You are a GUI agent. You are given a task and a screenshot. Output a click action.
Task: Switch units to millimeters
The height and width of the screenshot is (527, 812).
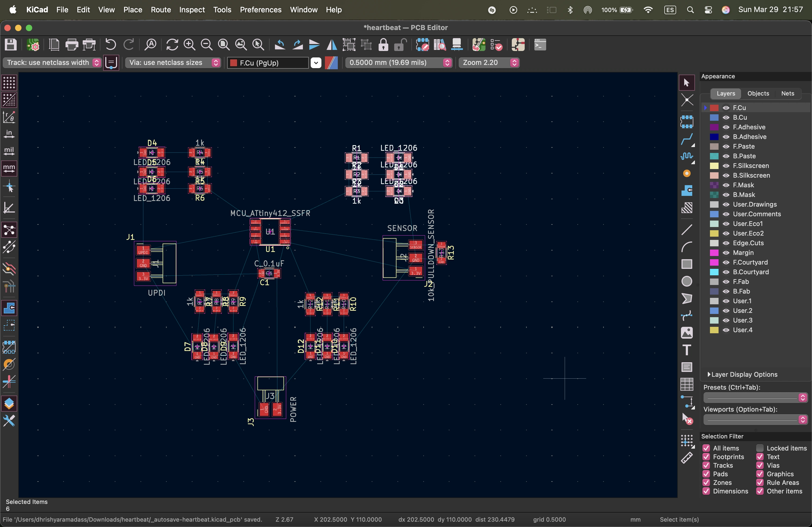[x=9, y=168]
